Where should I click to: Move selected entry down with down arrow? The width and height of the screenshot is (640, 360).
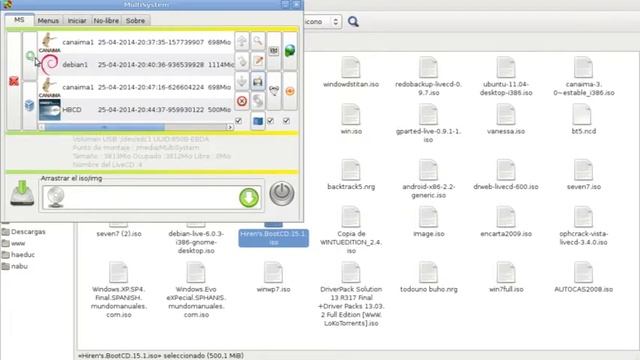coord(242,81)
